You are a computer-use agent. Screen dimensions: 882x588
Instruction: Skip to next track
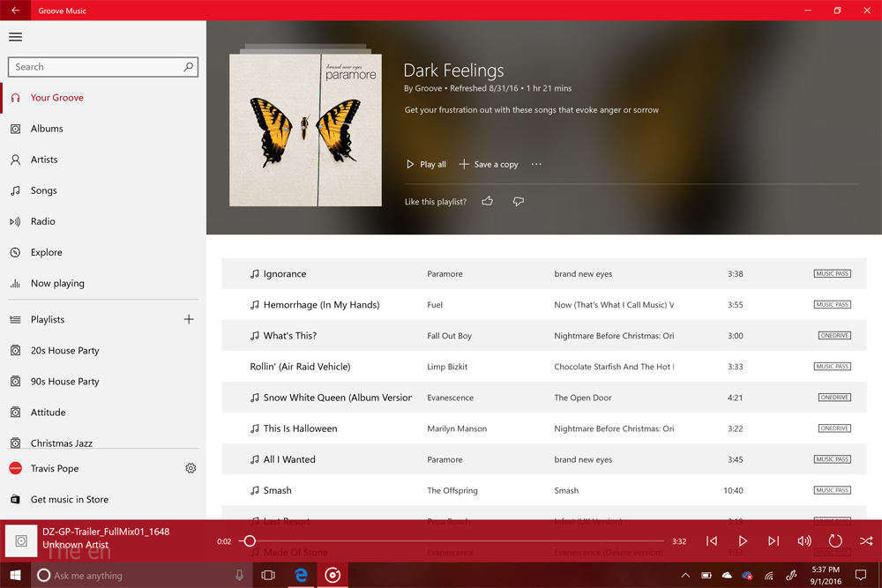[x=774, y=540]
